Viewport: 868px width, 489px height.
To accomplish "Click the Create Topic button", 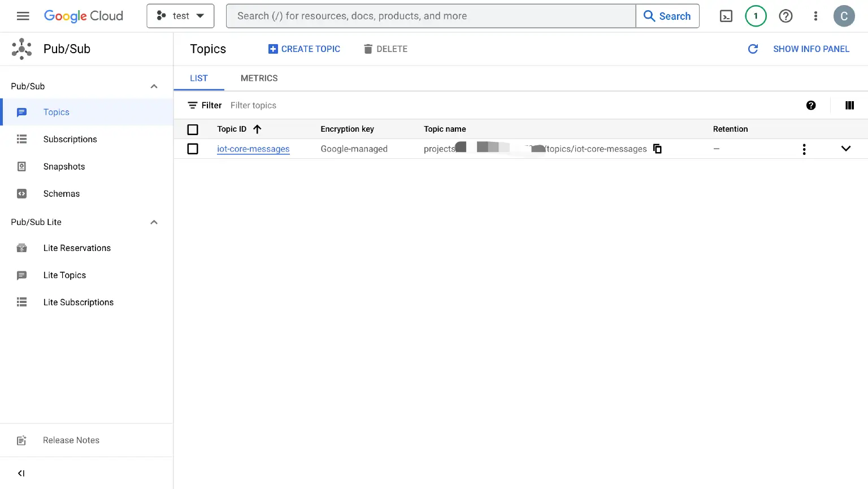I will point(304,49).
